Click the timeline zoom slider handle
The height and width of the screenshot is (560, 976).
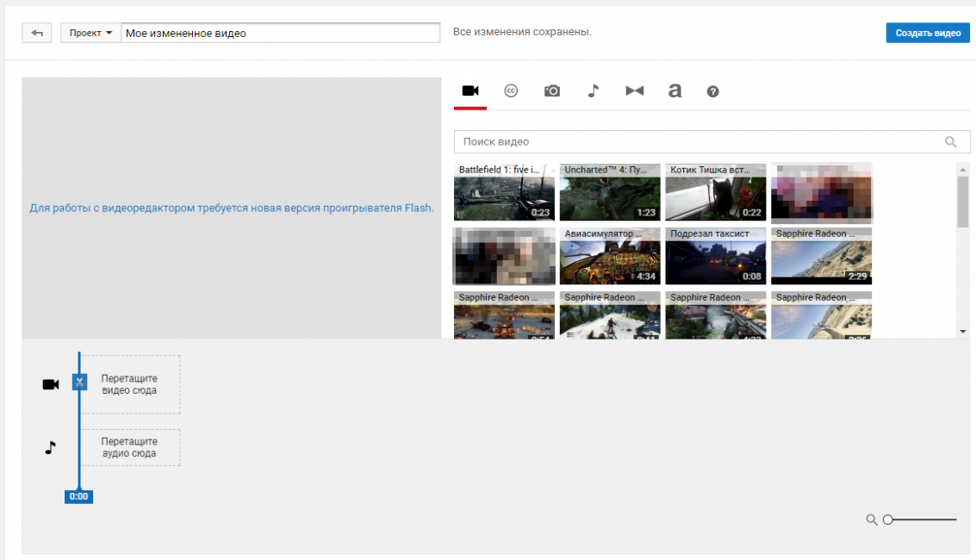888,520
